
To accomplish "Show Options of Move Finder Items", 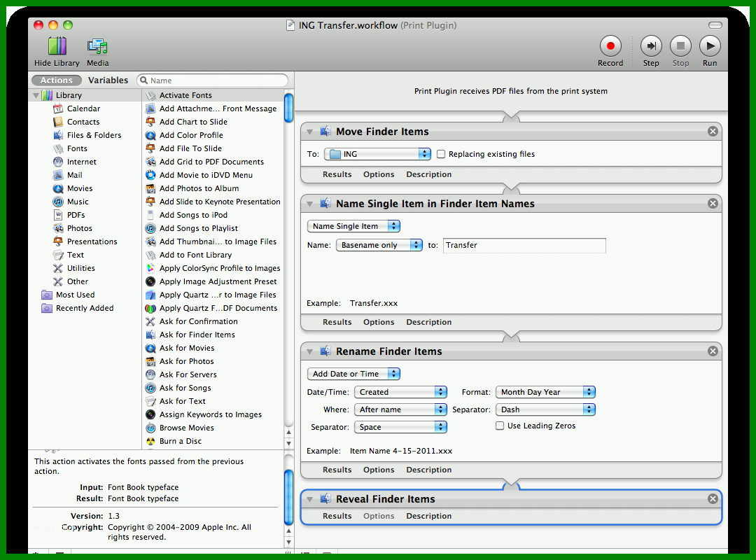I will (379, 174).
